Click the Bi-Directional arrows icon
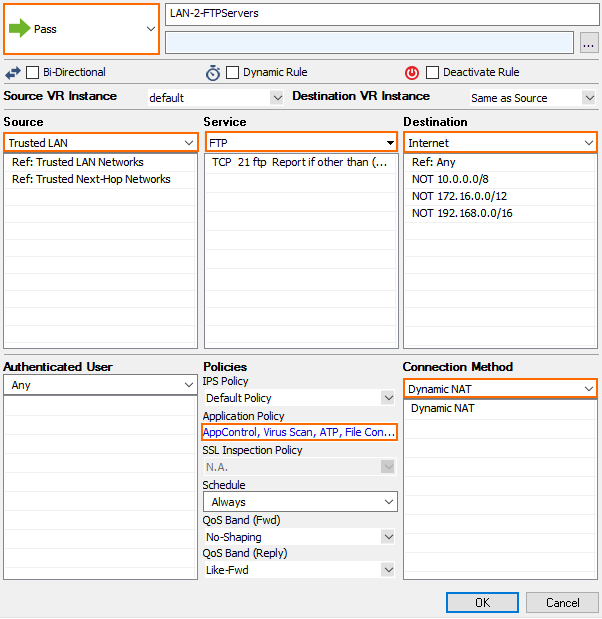Viewport: 602px width, 619px height. tap(13, 73)
